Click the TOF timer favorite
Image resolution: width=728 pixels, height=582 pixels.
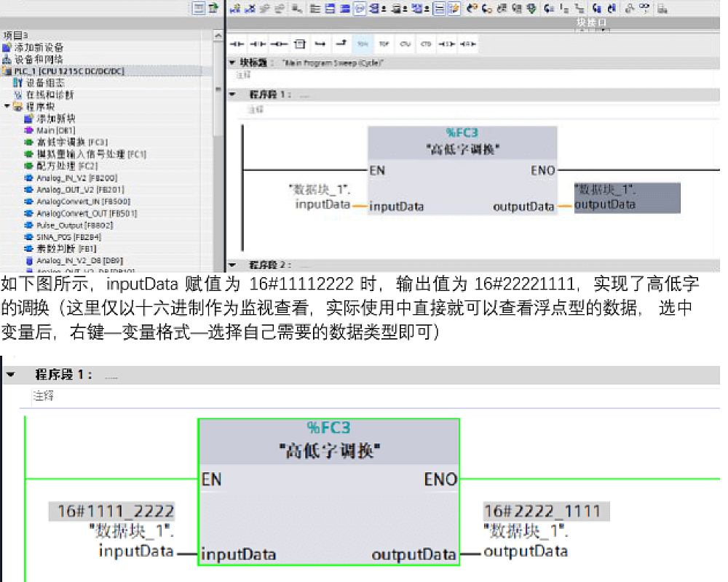click(384, 44)
